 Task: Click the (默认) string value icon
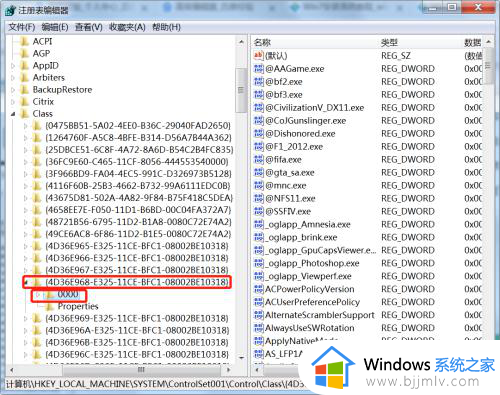click(259, 55)
